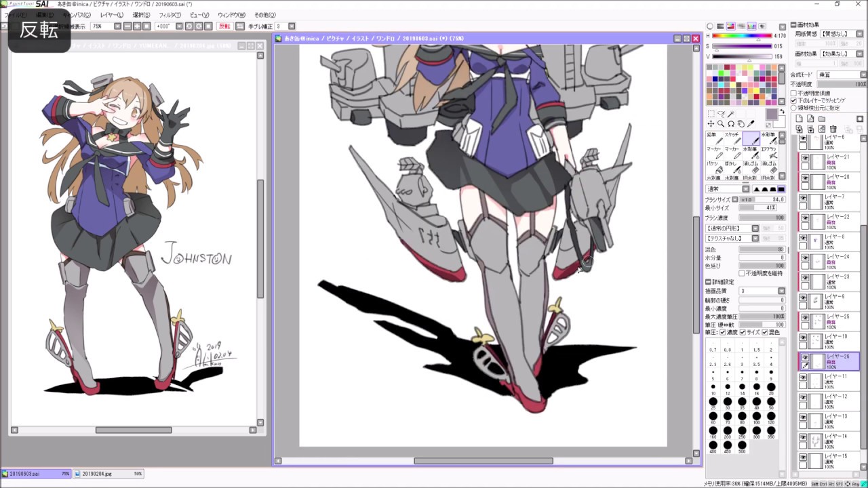Toggle 不透明度保護 preserve opacity checkbox

click(x=793, y=93)
